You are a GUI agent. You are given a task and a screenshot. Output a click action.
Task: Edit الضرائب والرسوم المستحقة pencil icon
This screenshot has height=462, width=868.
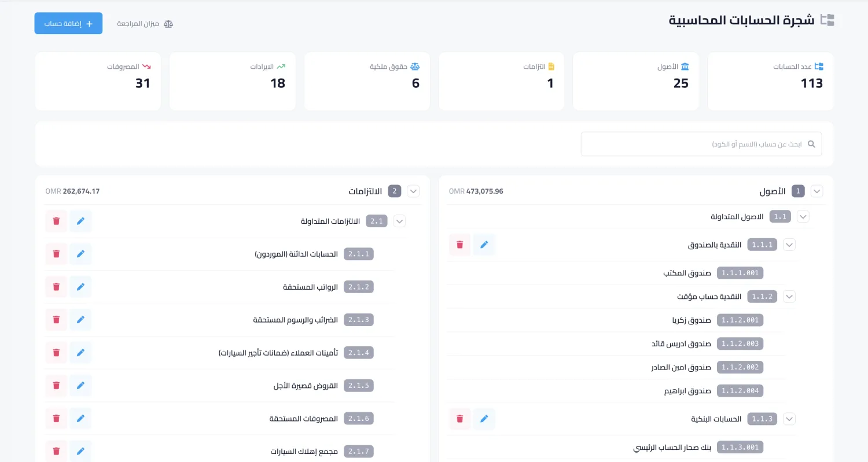[x=80, y=320]
